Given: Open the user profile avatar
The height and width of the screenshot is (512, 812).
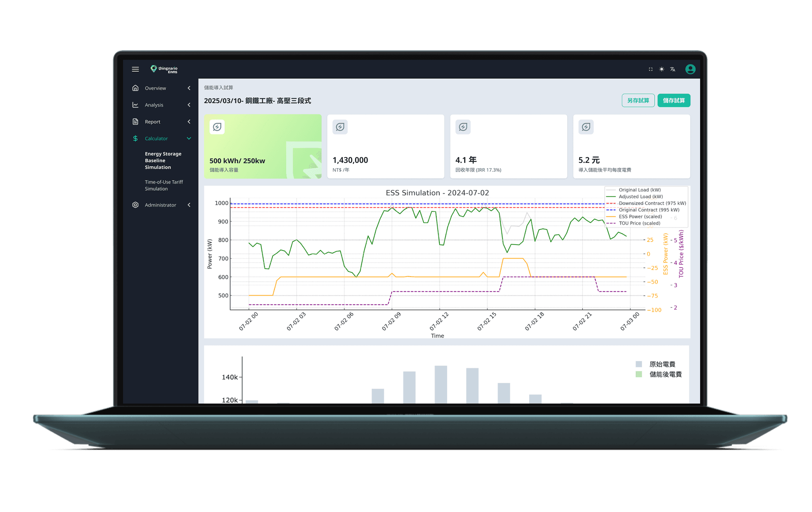Looking at the screenshot, I should pos(690,69).
